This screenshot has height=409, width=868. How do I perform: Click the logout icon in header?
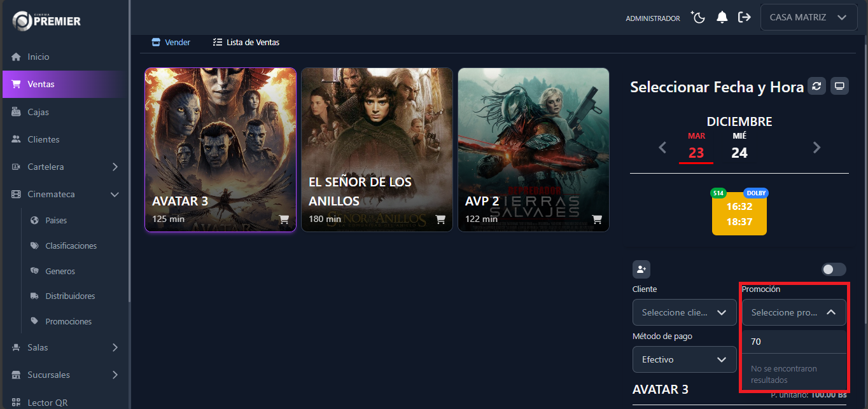click(x=744, y=18)
